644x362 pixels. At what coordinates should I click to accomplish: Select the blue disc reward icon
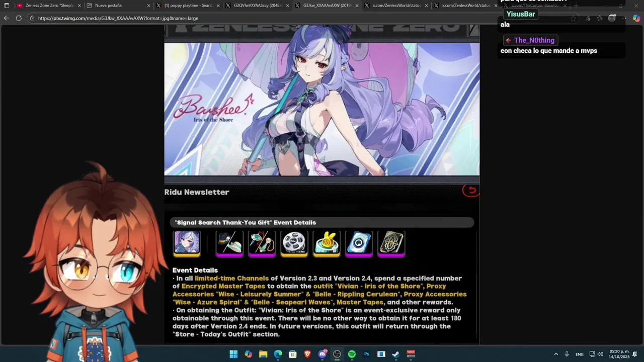pyautogui.click(x=358, y=243)
